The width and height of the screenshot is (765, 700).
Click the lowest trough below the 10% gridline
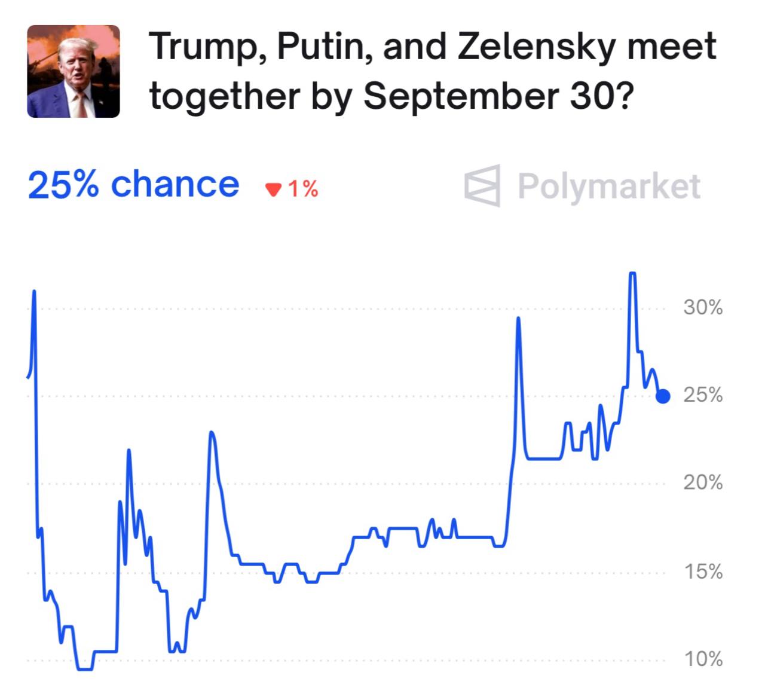click(x=85, y=670)
